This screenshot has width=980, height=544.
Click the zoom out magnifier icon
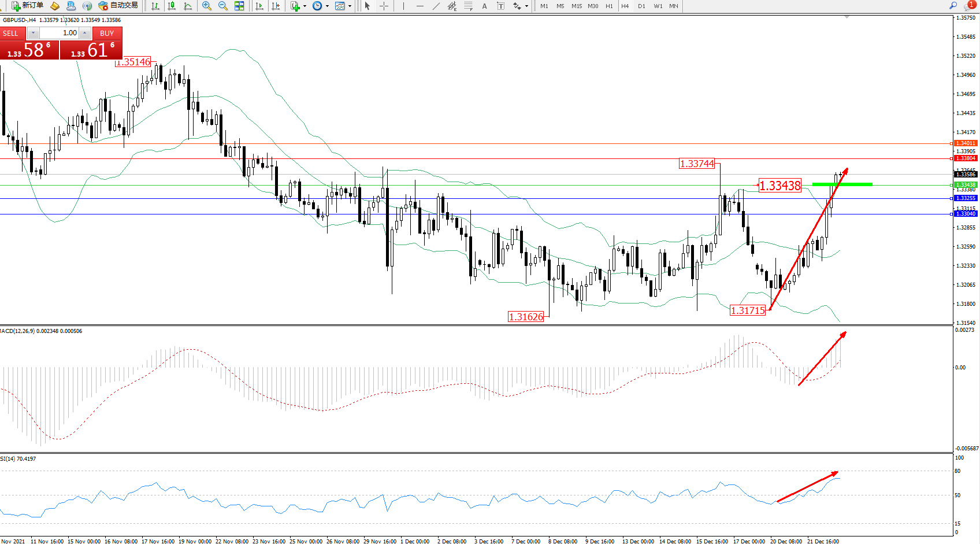coord(222,6)
